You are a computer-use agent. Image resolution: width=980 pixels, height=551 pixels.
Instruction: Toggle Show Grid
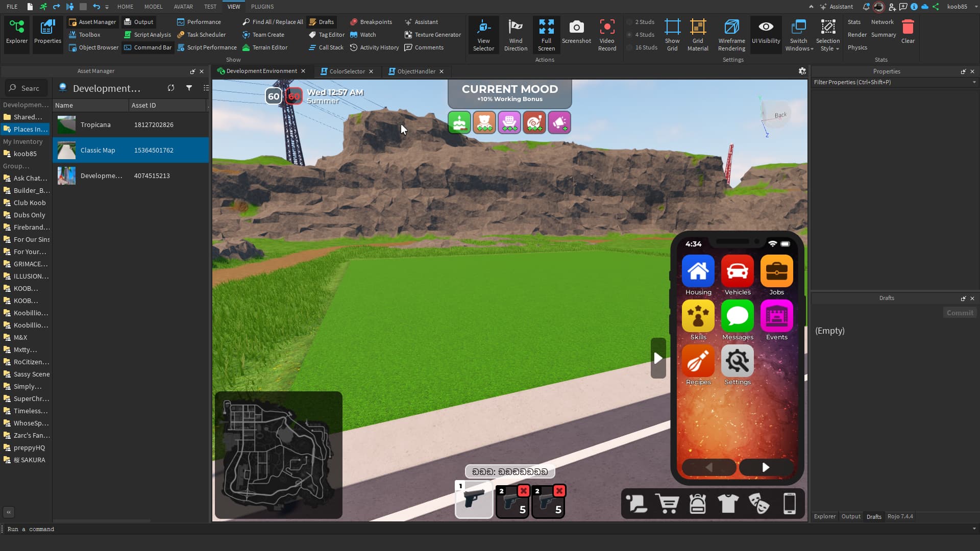pyautogui.click(x=672, y=35)
